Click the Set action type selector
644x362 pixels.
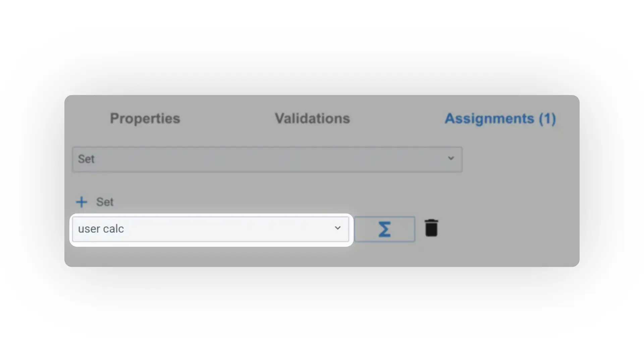(267, 159)
